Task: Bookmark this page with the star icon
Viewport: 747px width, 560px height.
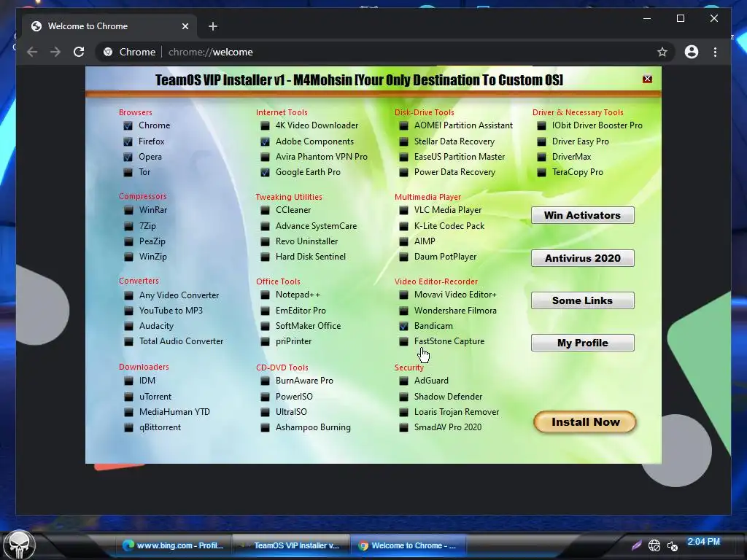Action: 662,52
